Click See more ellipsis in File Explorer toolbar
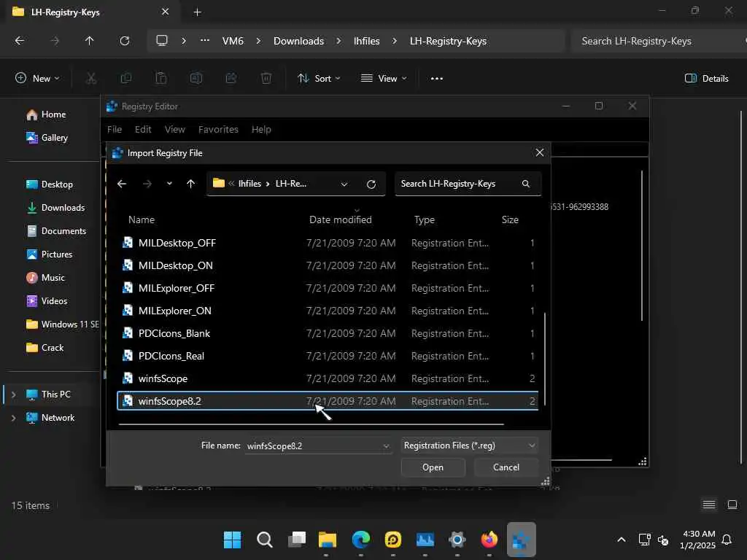The height and width of the screenshot is (560, 747). point(437,79)
